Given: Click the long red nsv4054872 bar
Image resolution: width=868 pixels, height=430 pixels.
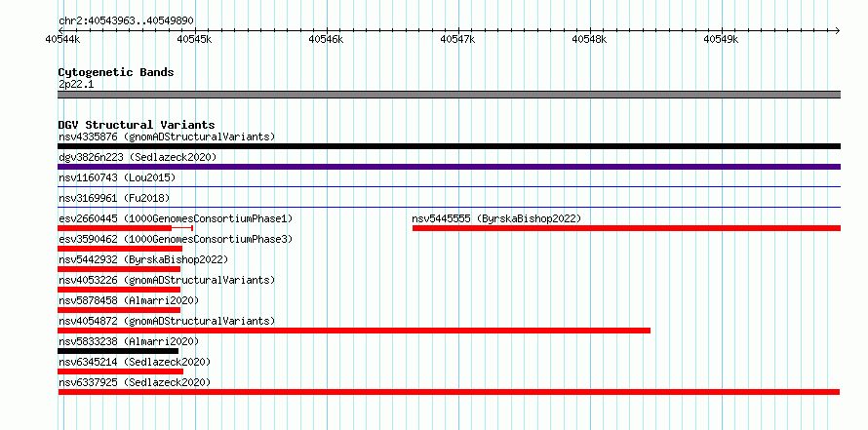Looking at the screenshot, I should click(354, 331).
